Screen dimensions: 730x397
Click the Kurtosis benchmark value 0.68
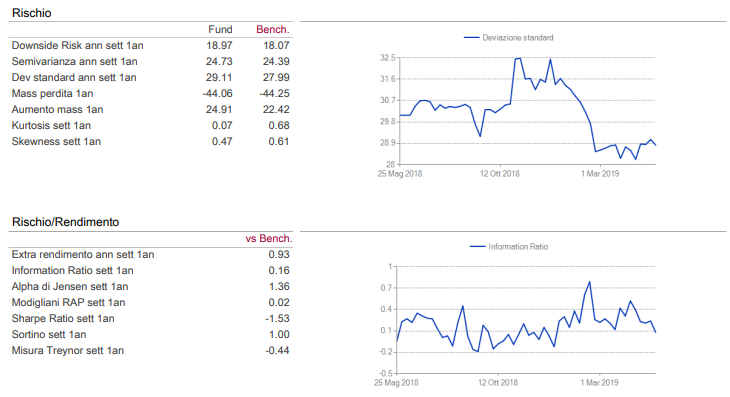click(x=279, y=126)
